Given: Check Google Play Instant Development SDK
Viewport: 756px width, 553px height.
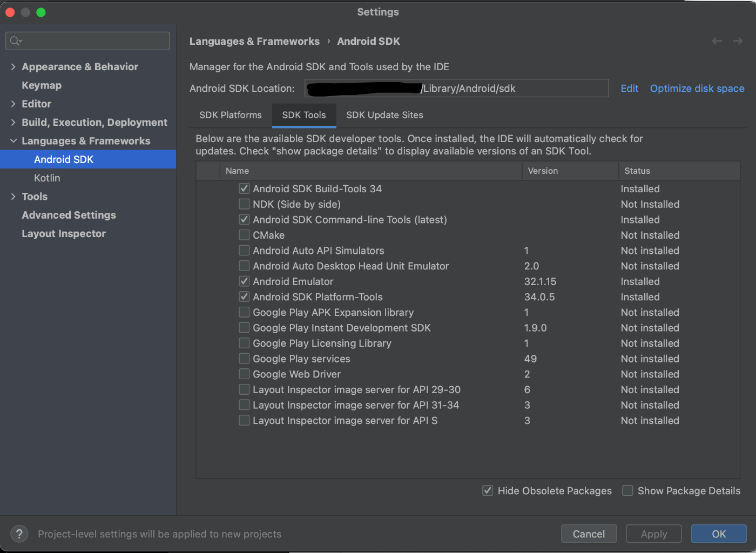Looking at the screenshot, I should coord(244,328).
